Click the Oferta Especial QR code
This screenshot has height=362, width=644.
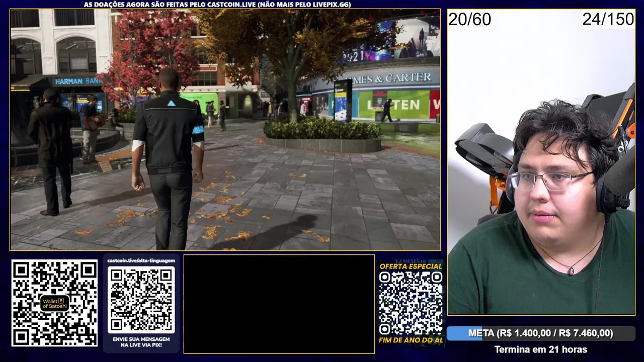click(411, 303)
